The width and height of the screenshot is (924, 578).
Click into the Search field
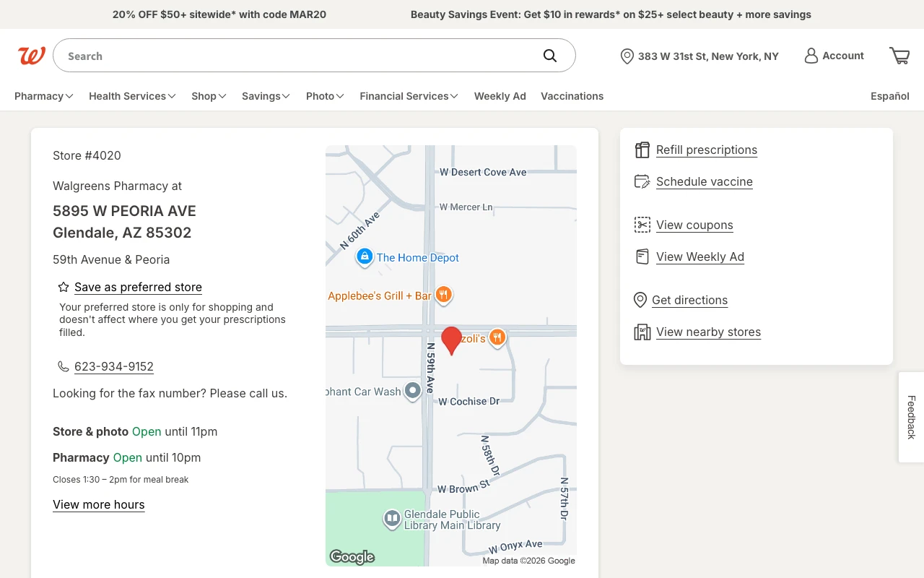click(296, 56)
